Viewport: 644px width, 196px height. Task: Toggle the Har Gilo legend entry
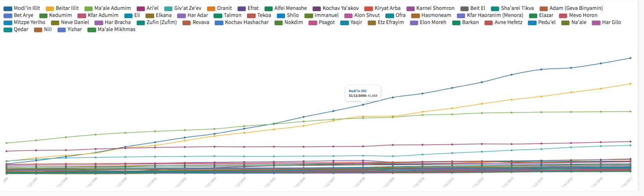pos(611,22)
